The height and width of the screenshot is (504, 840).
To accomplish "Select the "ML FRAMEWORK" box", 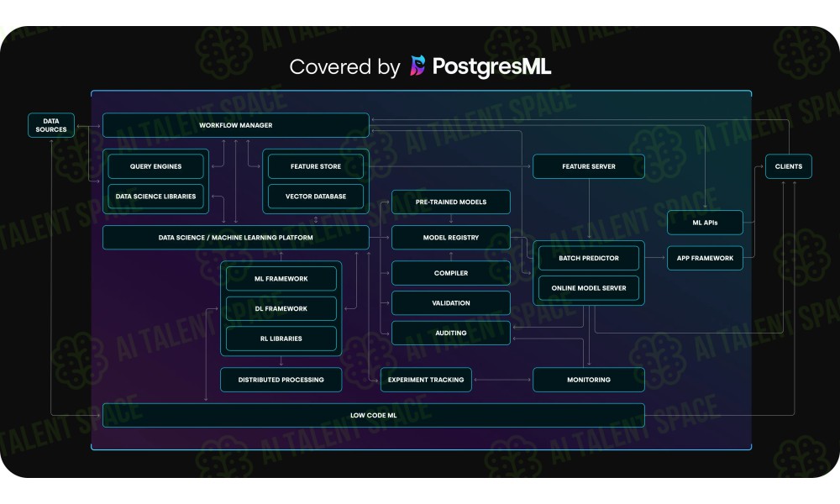I will pos(281,279).
